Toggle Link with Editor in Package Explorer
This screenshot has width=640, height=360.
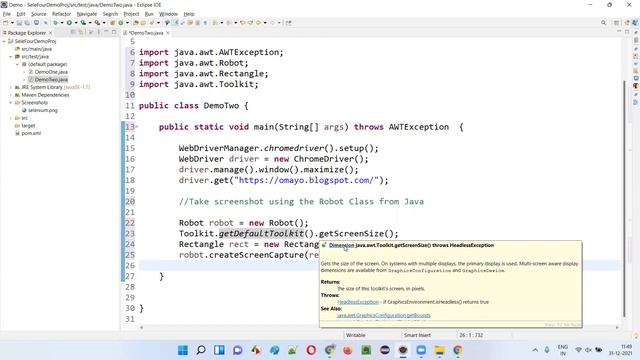coord(81,32)
